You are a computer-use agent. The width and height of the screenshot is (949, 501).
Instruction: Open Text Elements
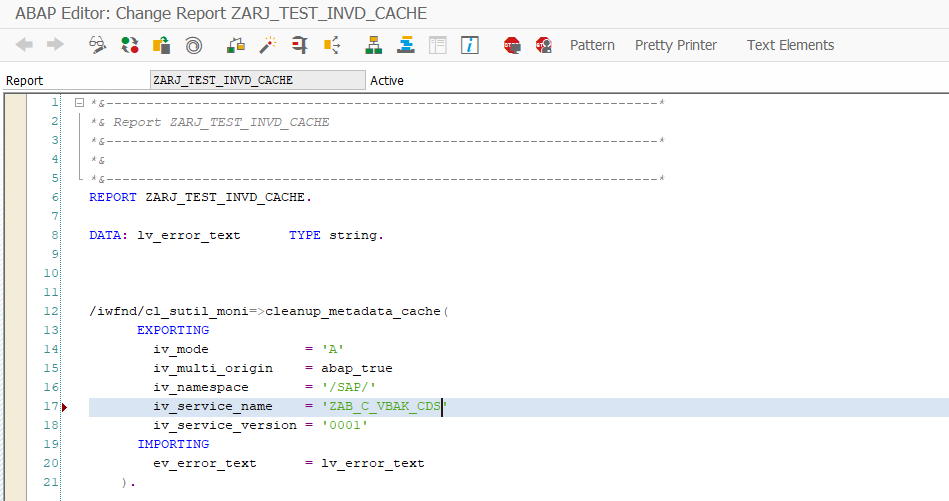click(x=790, y=45)
